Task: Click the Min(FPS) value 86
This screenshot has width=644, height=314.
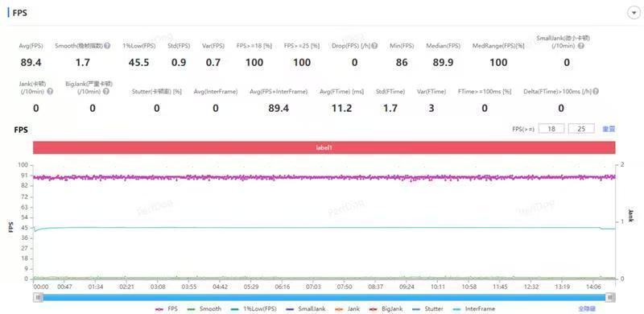Action: (402, 63)
